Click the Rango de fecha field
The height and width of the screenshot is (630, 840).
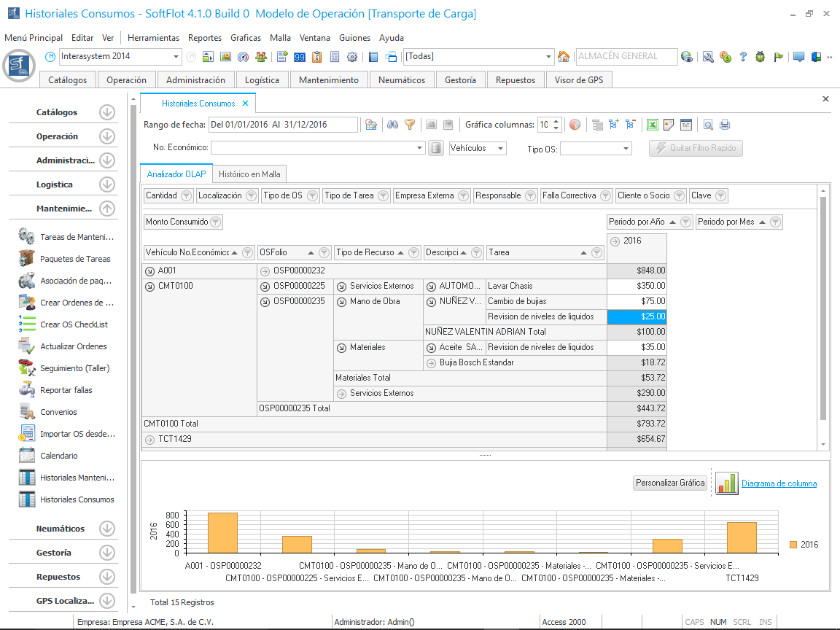(x=283, y=125)
